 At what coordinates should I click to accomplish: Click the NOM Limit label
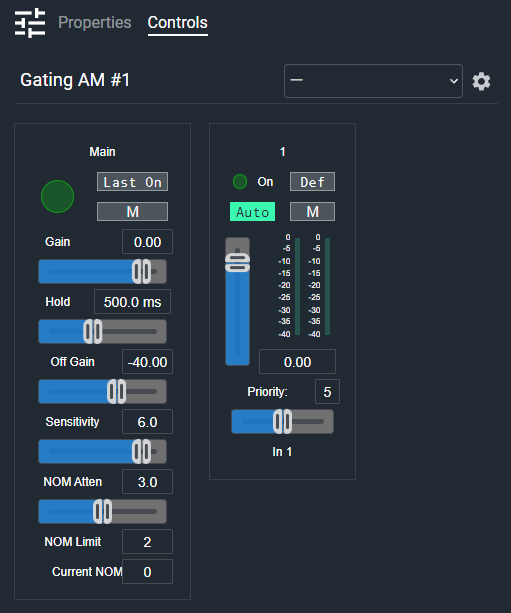72,541
